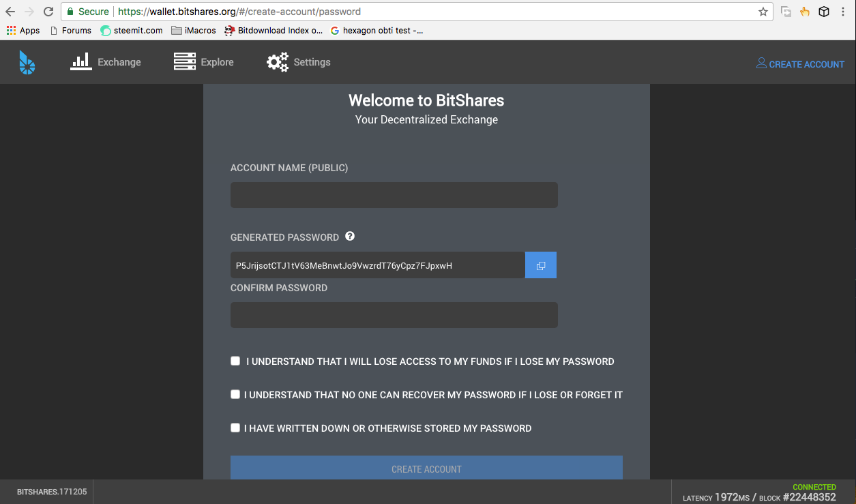Screen dimensions: 856x504
Task: Click the user icon beside Create Account
Action: click(761, 63)
